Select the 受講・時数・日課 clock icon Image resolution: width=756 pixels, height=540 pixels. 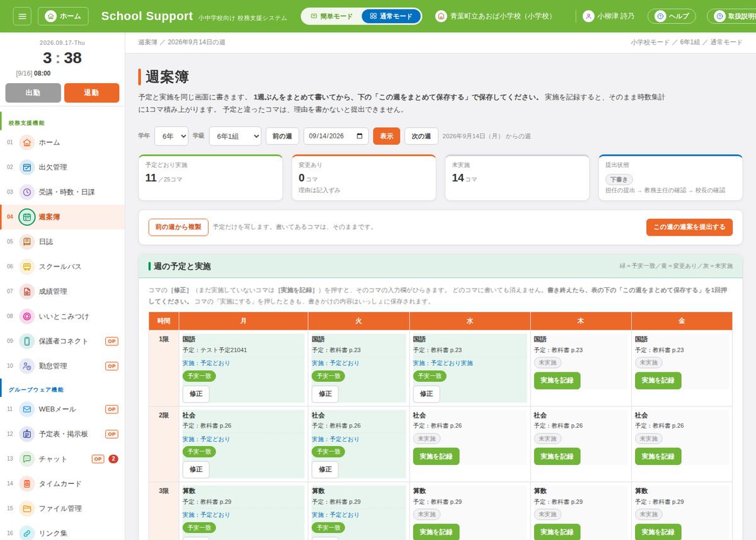27,192
